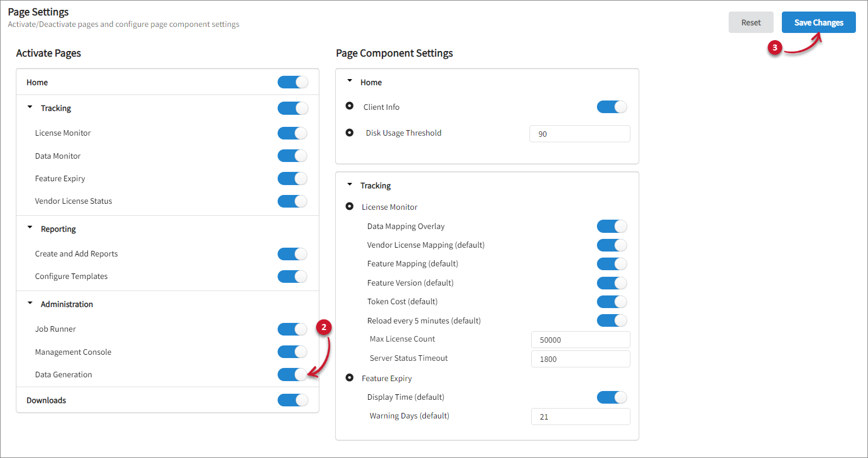
Task: Click the Create and Add Reports label
Action: coord(76,254)
